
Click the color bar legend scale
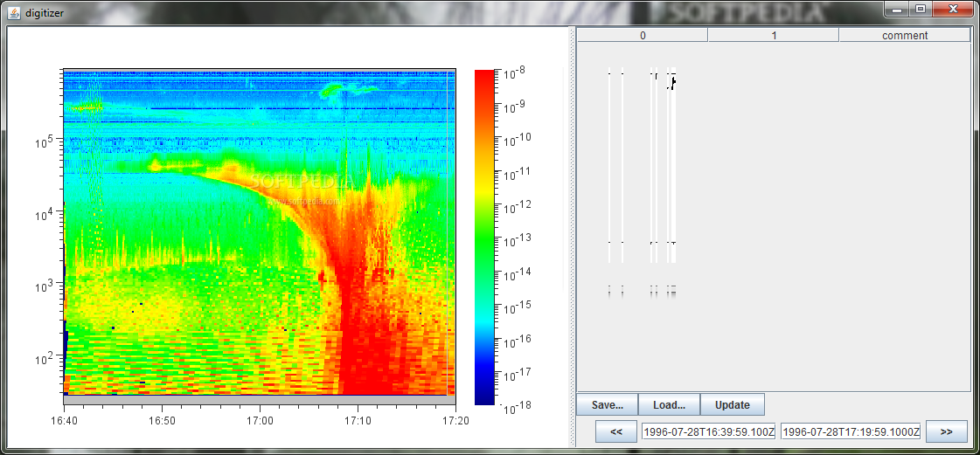click(484, 238)
